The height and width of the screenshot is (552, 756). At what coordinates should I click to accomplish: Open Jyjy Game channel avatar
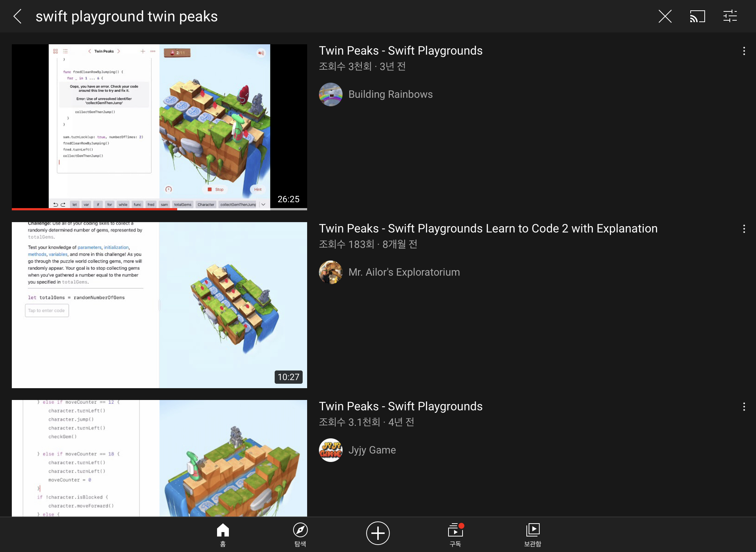pos(330,450)
